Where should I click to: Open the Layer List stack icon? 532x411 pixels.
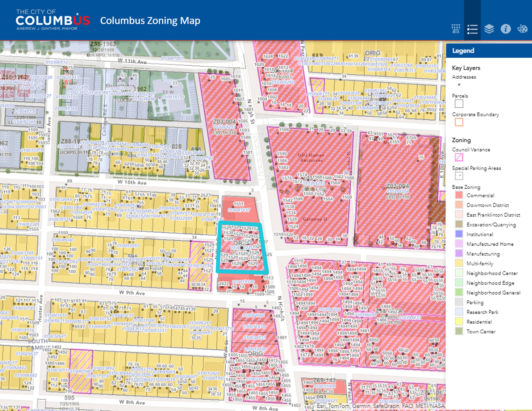tap(489, 29)
